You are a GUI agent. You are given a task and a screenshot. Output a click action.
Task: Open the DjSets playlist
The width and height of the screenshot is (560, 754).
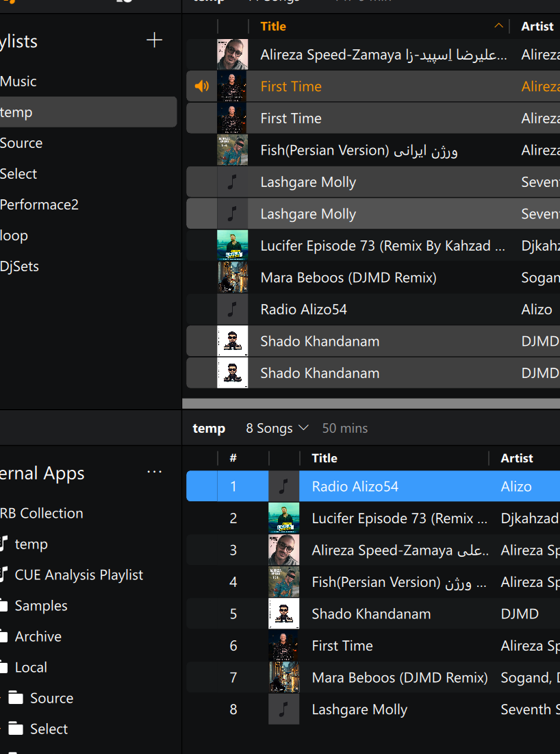[x=20, y=266]
